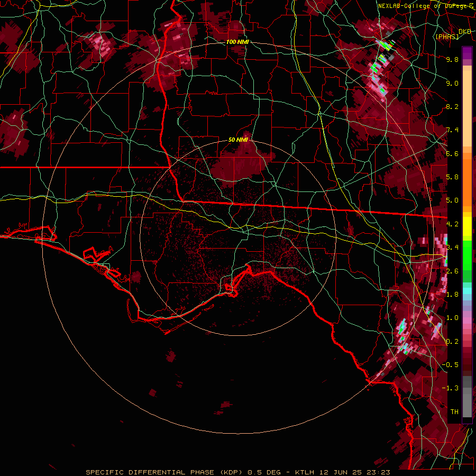Click the 4.2 scale value
Image resolution: width=476 pixels, height=476 pixels.
pyautogui.click(x=452, y=224)
